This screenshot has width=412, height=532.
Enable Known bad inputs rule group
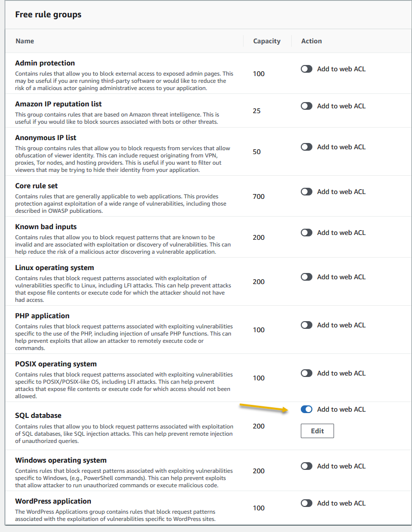307,233
